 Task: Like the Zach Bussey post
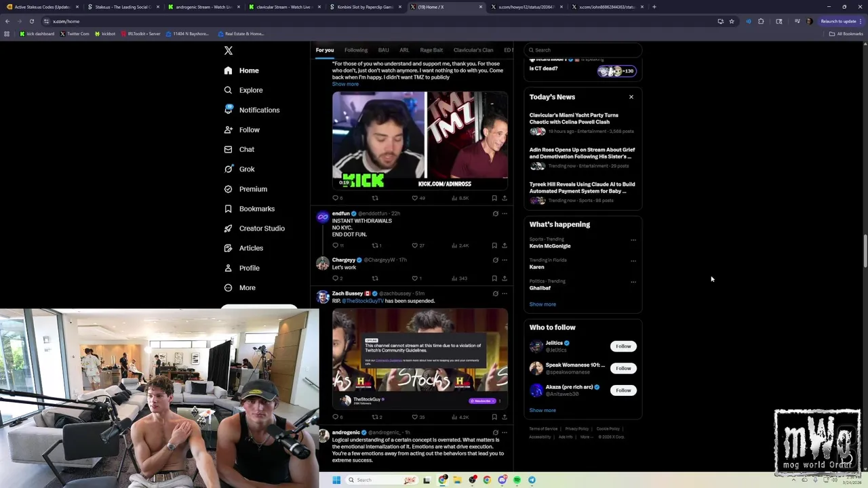click(418, 418)
